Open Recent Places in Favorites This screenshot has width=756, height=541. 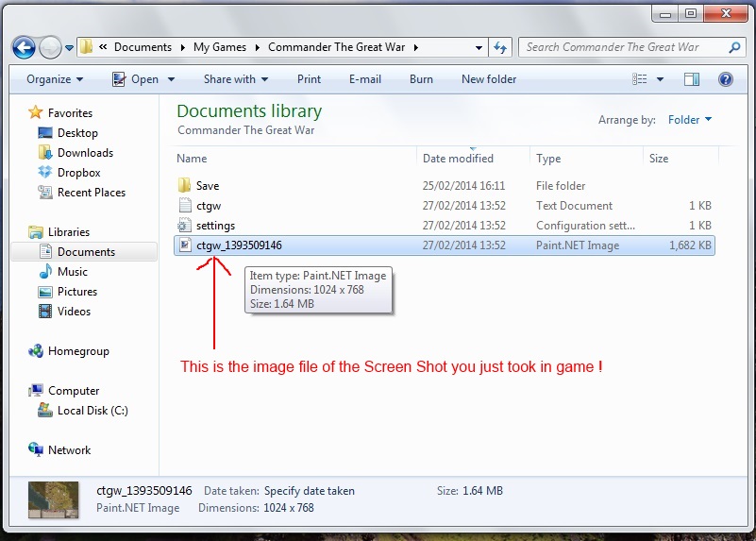click(92, 193)
